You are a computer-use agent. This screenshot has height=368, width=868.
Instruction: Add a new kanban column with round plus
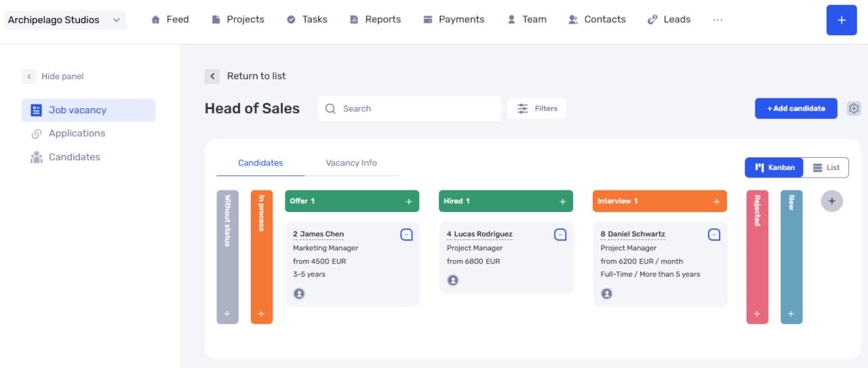pyautogui.click(x=832, y=201)
